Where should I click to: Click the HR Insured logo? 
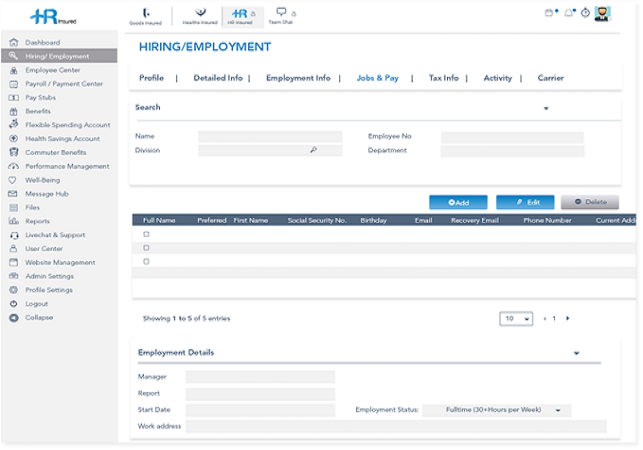[x=53, y=17]
